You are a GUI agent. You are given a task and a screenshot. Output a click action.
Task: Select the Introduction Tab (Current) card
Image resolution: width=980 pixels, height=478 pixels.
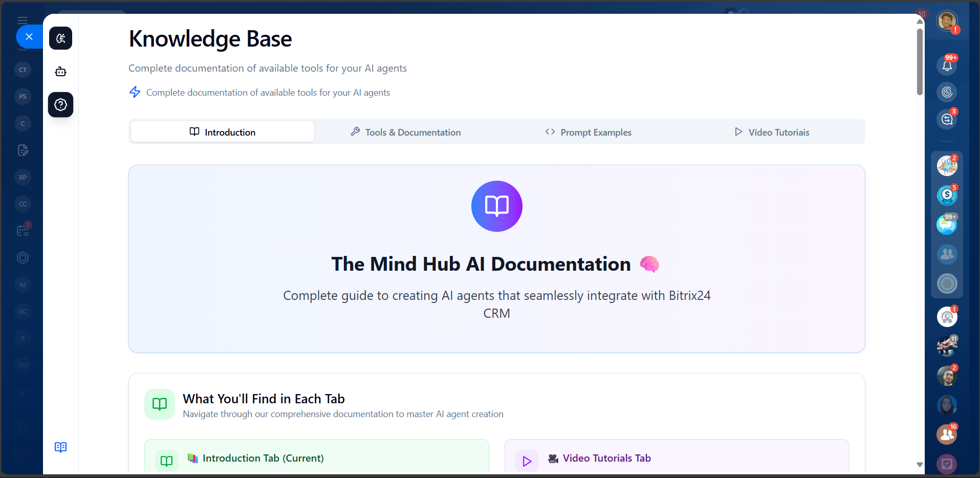pos(316,458)
